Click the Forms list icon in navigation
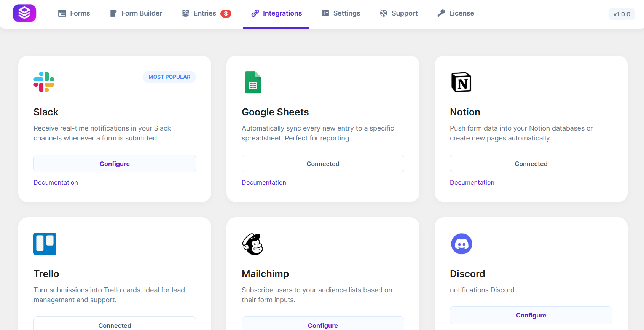644x330 pixels. [62, 13]
